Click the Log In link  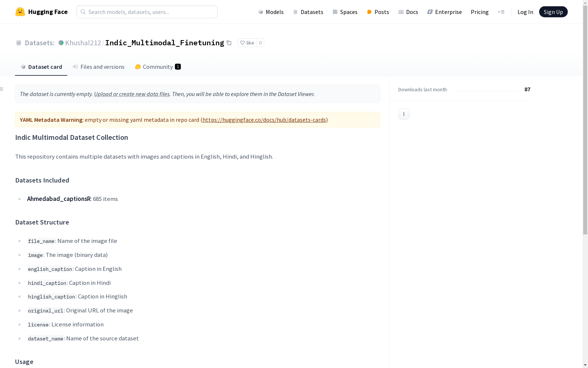click(x=525, y=12)
